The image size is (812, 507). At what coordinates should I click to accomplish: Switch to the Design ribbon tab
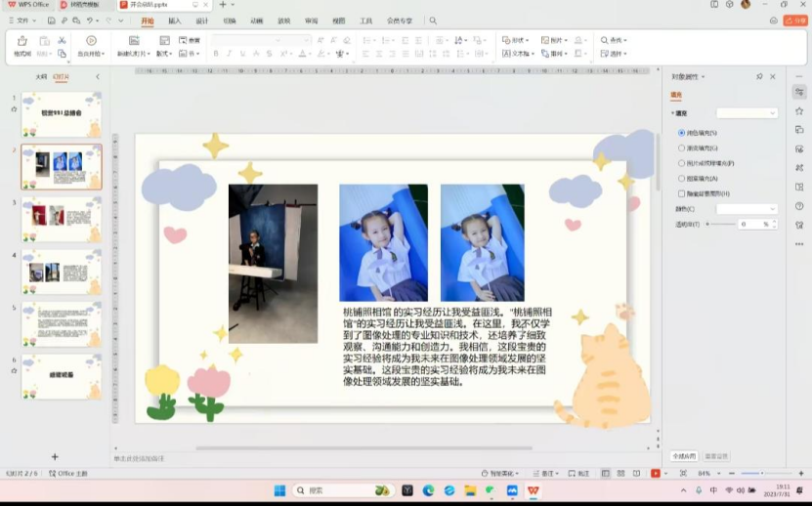[x=201, y=20]
